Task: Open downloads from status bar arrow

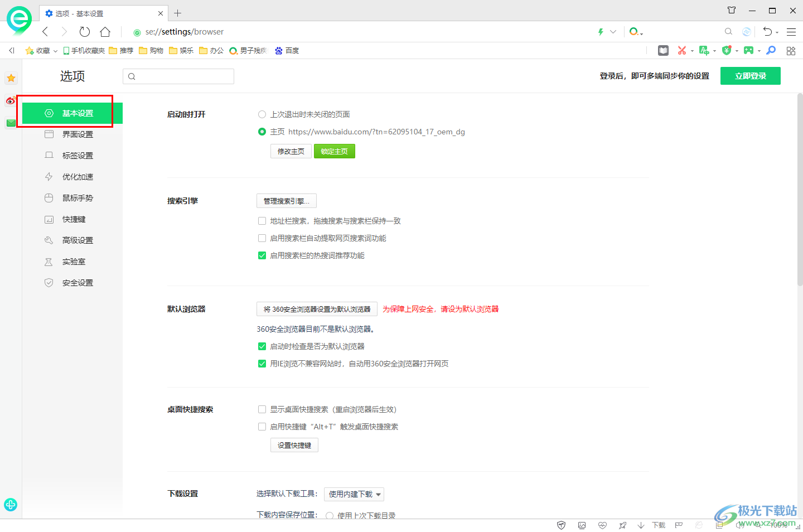Action: point(641,525)
